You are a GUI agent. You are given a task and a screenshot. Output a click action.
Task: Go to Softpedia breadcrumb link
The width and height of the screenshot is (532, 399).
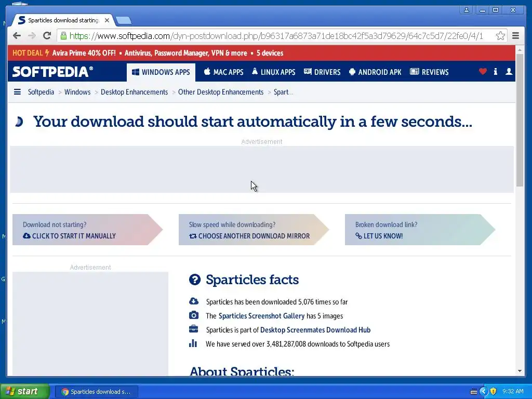41,92
